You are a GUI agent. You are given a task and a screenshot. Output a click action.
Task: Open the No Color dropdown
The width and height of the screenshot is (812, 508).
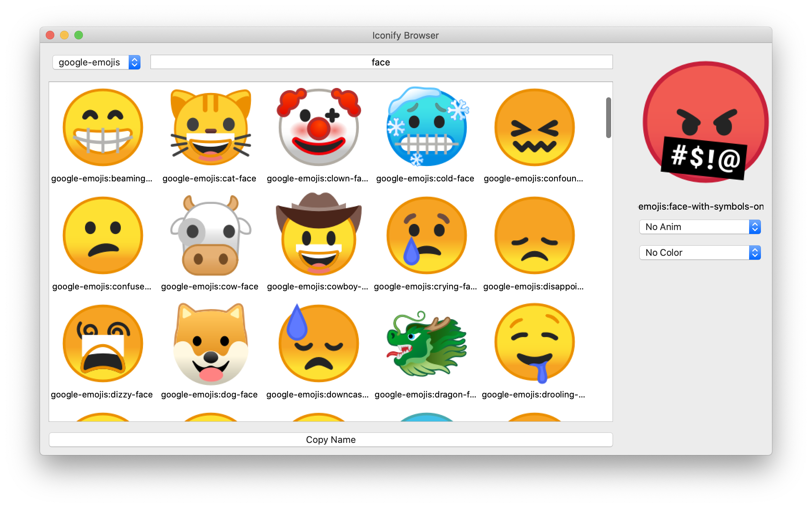pos(699,253)
